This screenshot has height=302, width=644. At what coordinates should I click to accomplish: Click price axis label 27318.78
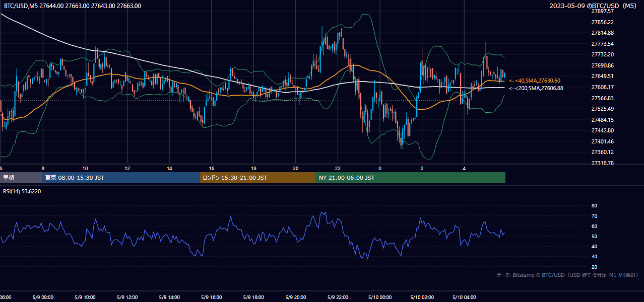pyautogui.click(x=602, y=163)
